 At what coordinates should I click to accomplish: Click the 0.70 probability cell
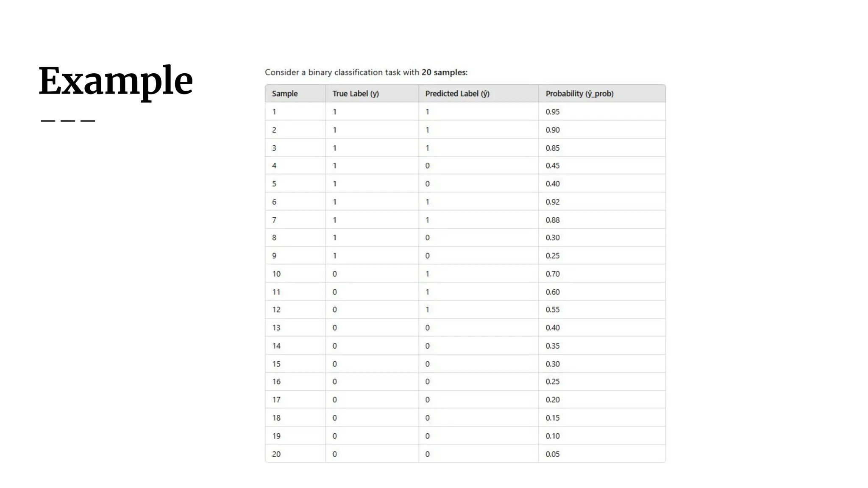click(x=553, y=274)
